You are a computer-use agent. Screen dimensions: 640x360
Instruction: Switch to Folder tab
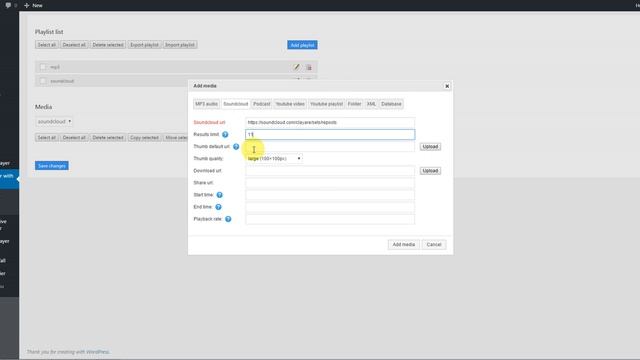354,104
